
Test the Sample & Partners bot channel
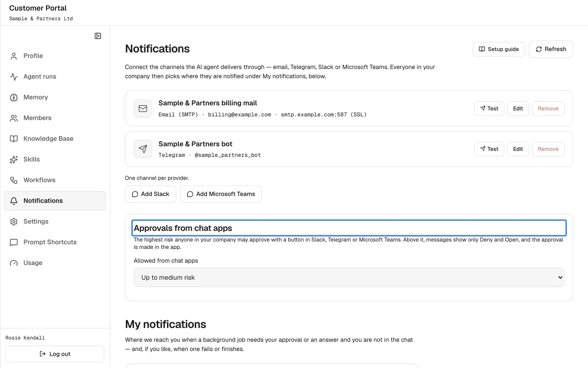pos(489,149)
